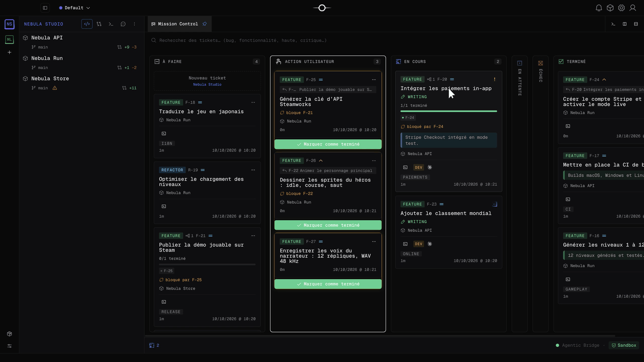Toggle the sidebar panel icon in top bar
Screen dimensions: 644x362
click(x=45, y=8)
